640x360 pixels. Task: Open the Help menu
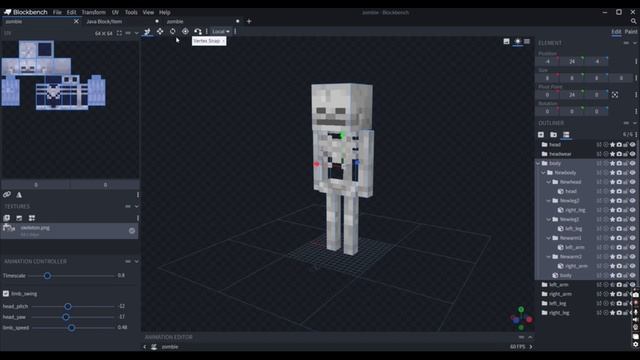(x=164, y=12)
